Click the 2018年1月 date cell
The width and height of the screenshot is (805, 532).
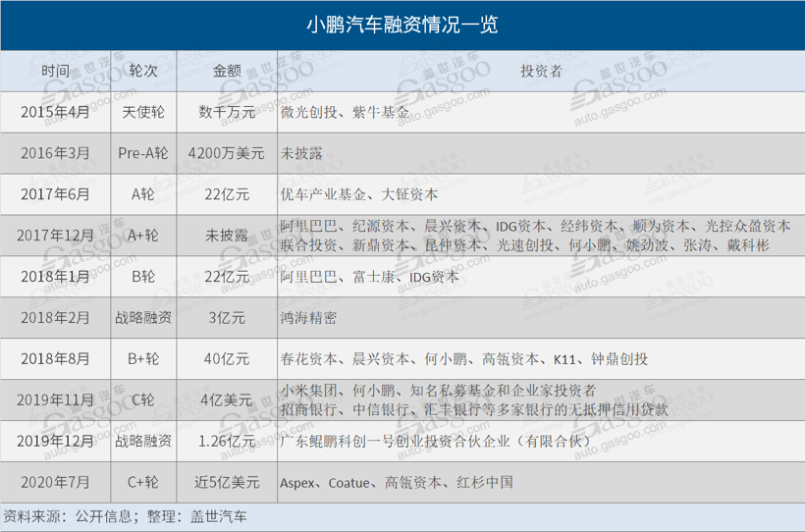[55, 276]
